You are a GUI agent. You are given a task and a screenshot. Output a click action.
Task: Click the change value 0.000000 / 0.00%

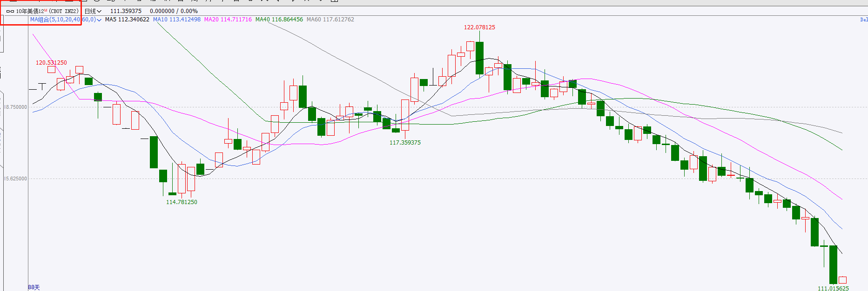(174, 11)
